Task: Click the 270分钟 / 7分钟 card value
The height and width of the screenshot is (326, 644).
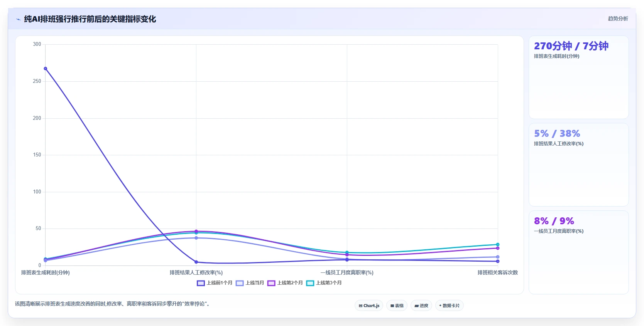Action: point(571,46)
